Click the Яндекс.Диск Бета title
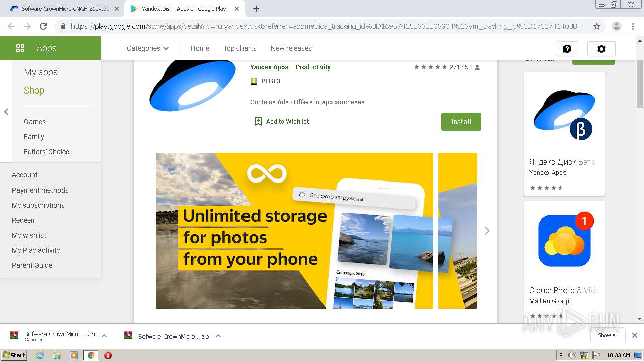Screen dimensions: 644x362 pos(562,162)
